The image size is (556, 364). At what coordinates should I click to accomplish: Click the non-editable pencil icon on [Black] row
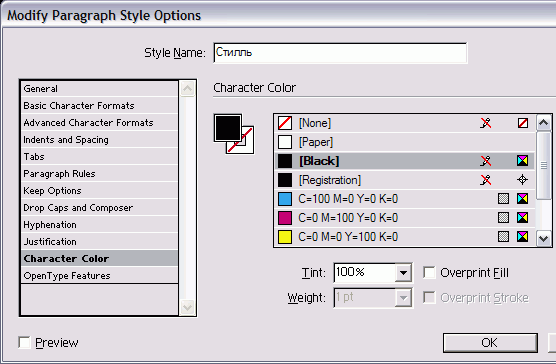(x=485, y=161)
